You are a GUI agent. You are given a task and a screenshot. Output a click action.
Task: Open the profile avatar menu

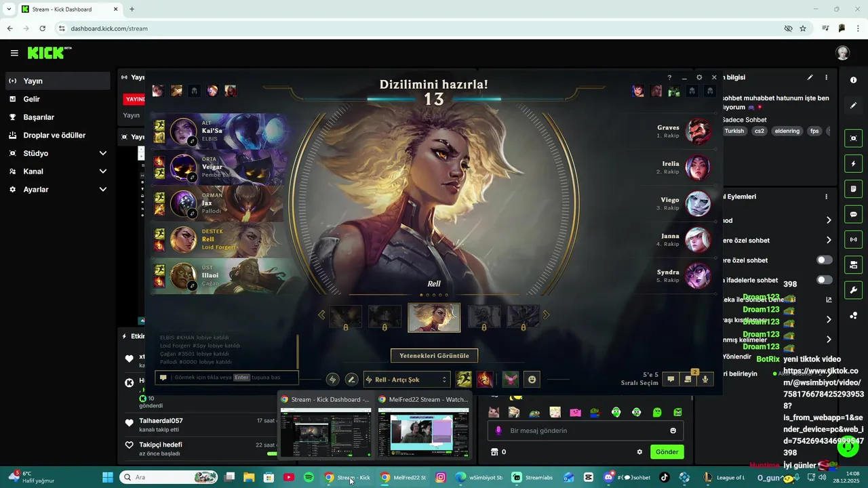[842, 53]
